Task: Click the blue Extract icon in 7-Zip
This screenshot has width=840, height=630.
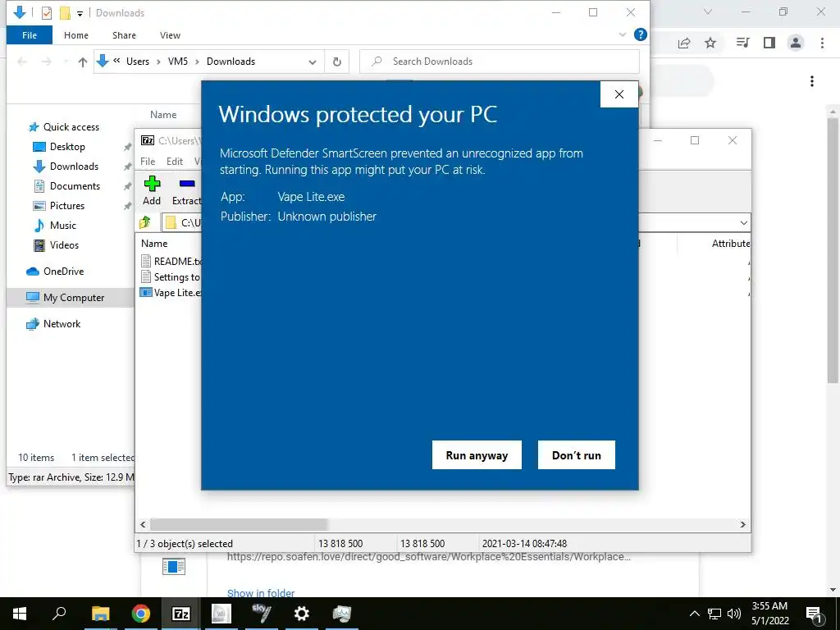Action: (187, 184)
